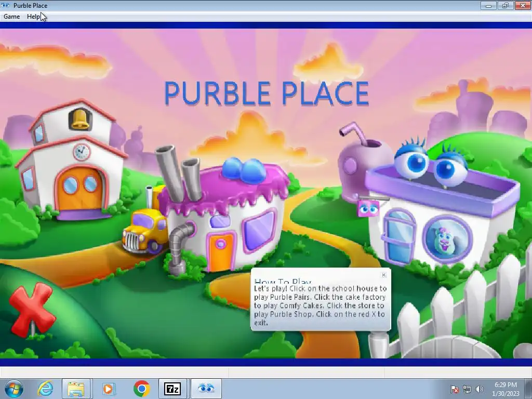532x399 pixels.
Task: Open the Help menu
Action: click(x=33, y=16)
